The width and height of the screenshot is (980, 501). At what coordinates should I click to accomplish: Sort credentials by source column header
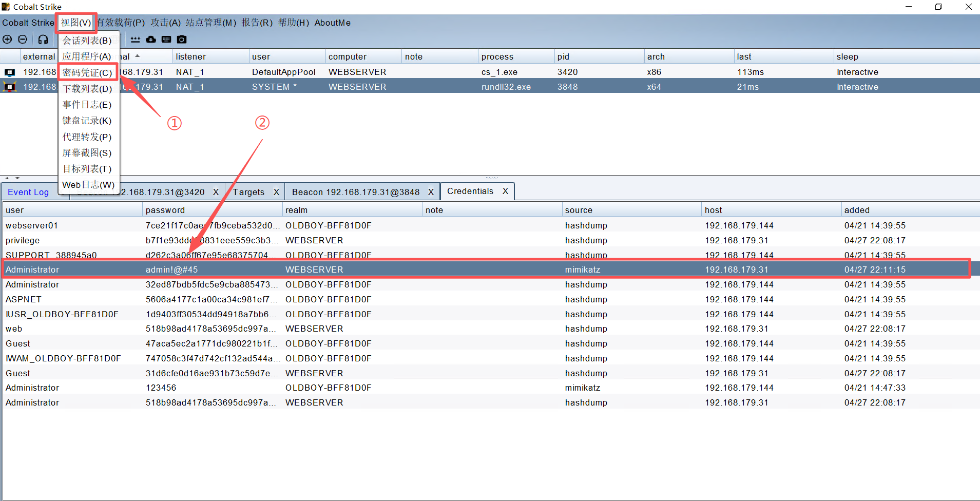[631, 210]
